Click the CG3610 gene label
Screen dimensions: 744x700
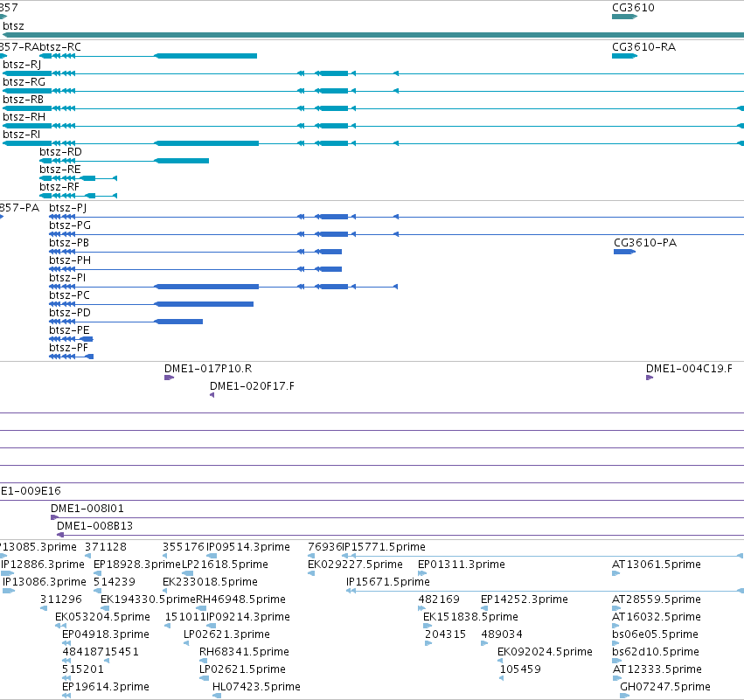pyautogui.click(x=633, y=8)
